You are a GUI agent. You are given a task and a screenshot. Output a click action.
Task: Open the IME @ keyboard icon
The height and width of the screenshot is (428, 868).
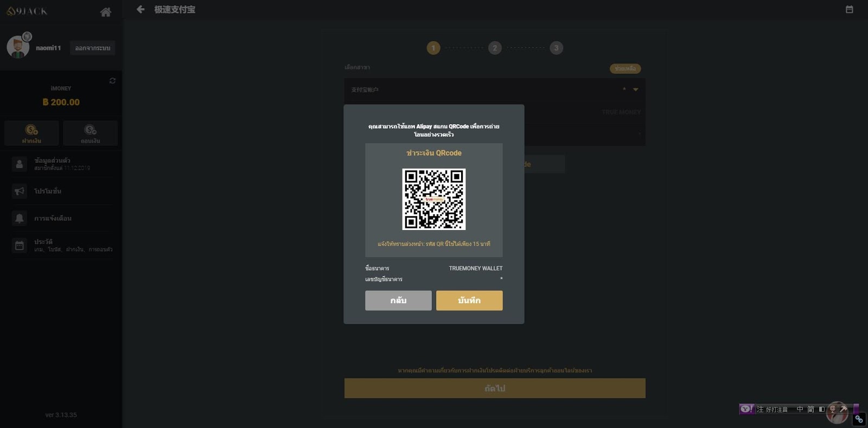(x=833, y=409)
